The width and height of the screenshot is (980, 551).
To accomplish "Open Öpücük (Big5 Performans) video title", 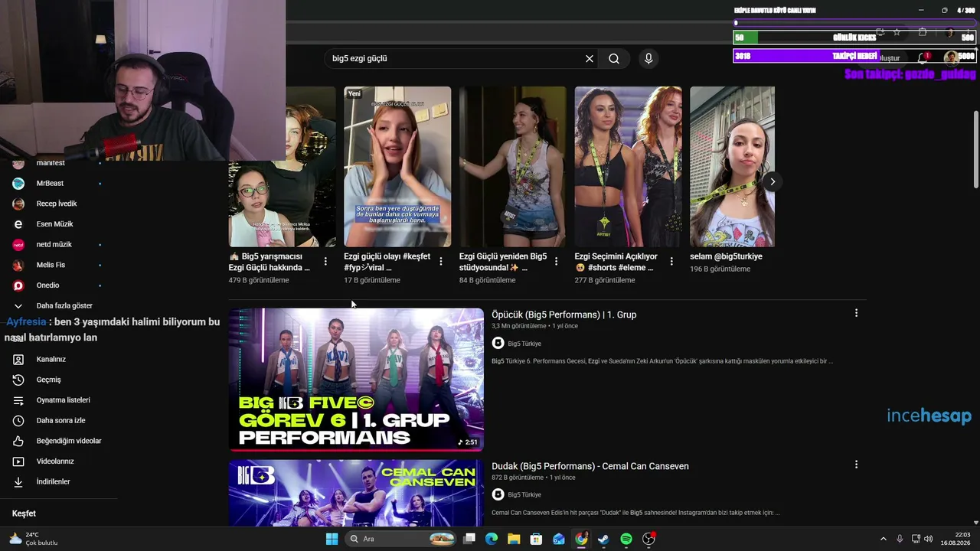I will pyautogui.click(x=564, y=315).
